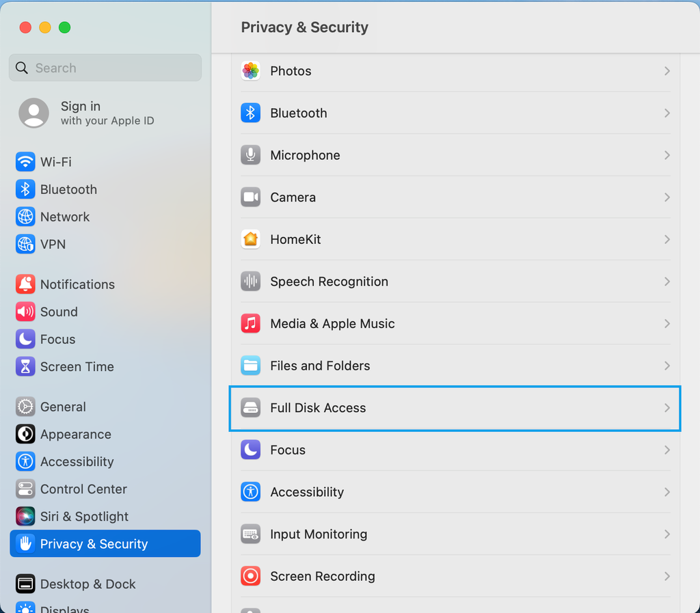700x613 pixels.
Task: Go to Control Center in sidebar
Action: click(83, 489)
